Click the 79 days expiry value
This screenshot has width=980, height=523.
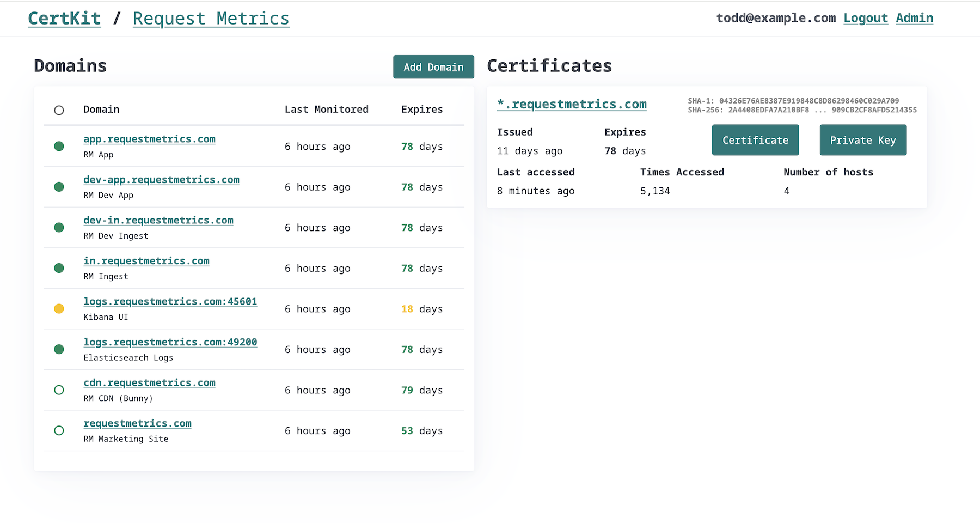(x=422, y=390)
